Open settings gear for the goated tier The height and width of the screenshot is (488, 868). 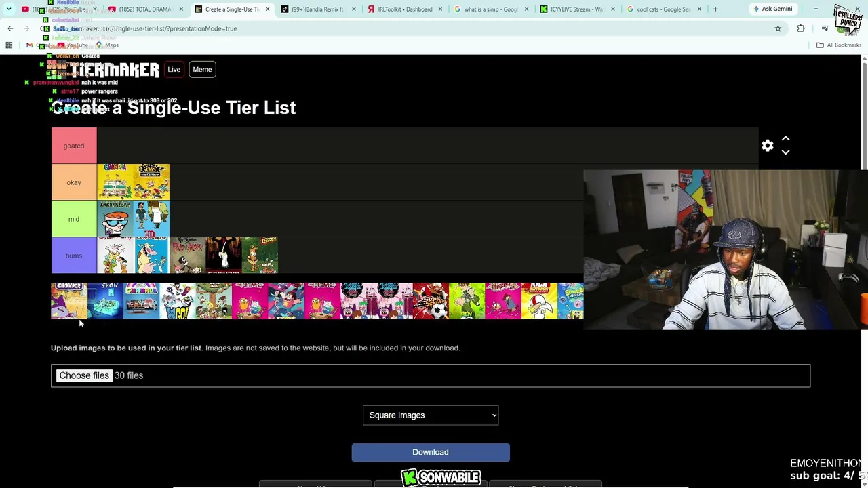pyautogui.click(x=767, y=146)
